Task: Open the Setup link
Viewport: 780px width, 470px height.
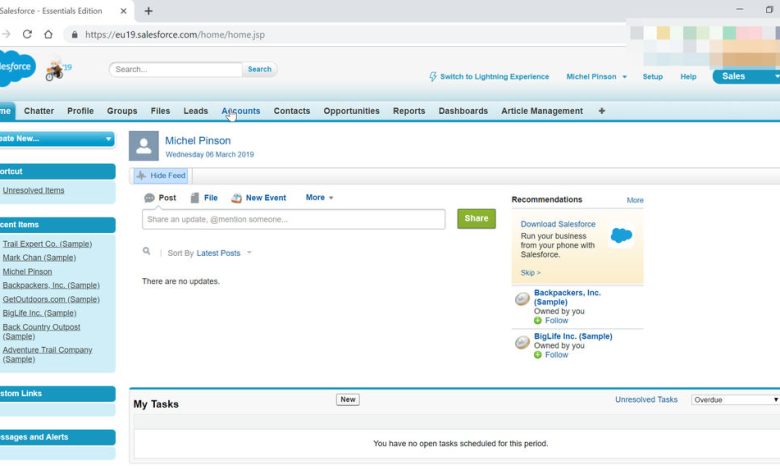Action: tap(652, 77)
